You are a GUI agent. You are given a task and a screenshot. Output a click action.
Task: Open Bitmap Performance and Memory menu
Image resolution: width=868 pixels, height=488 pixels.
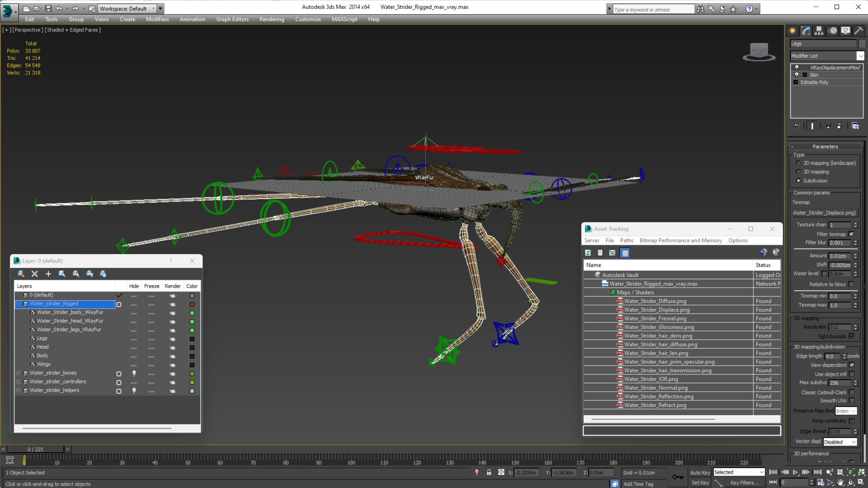[x=681, y=241]
